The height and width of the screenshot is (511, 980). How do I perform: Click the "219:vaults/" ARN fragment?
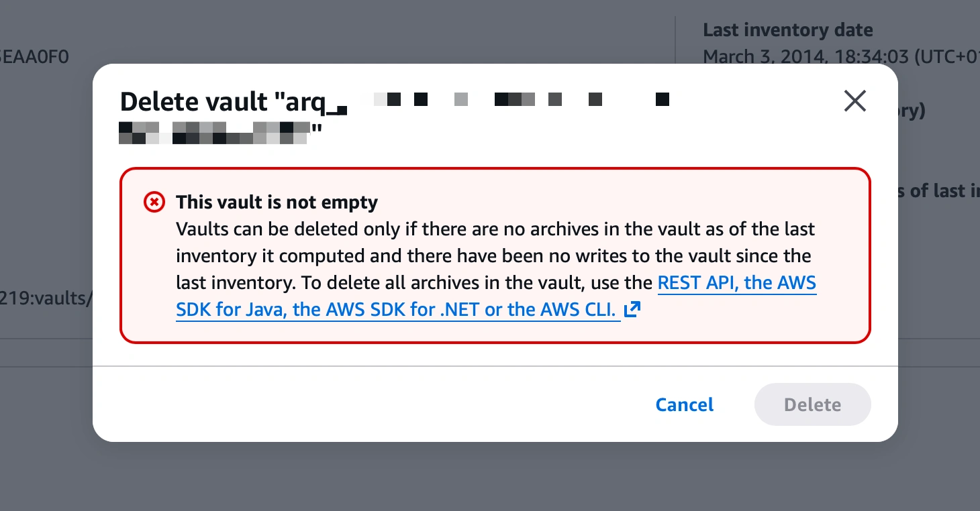pos(46,298)
